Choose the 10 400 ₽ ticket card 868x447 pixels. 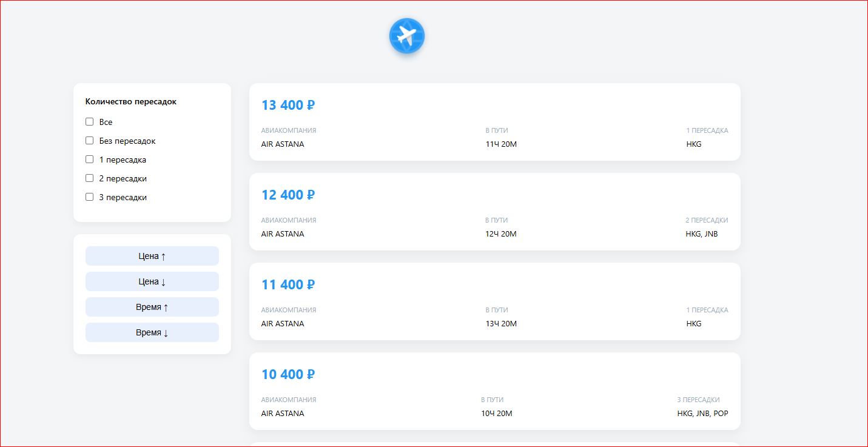(494, 391)
